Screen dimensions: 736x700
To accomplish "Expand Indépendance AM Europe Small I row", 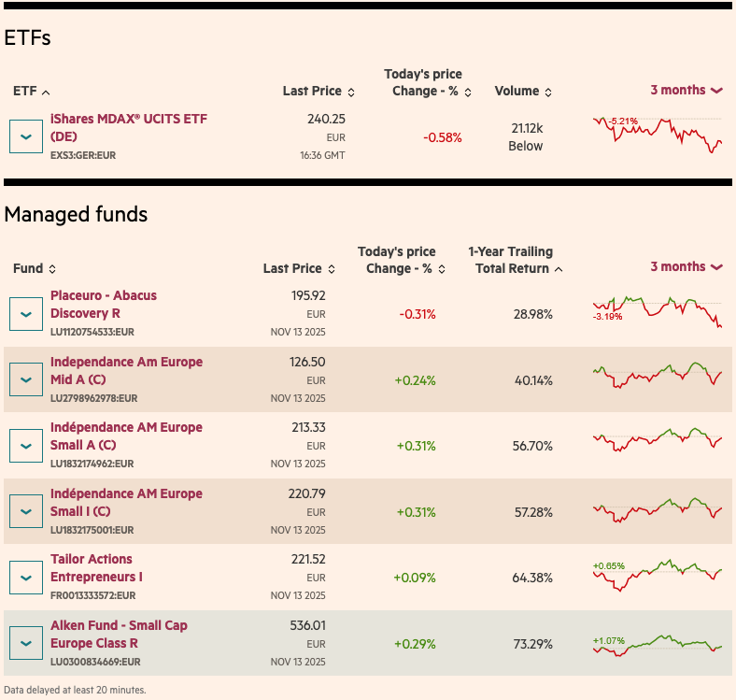I will tap(25, 511).
